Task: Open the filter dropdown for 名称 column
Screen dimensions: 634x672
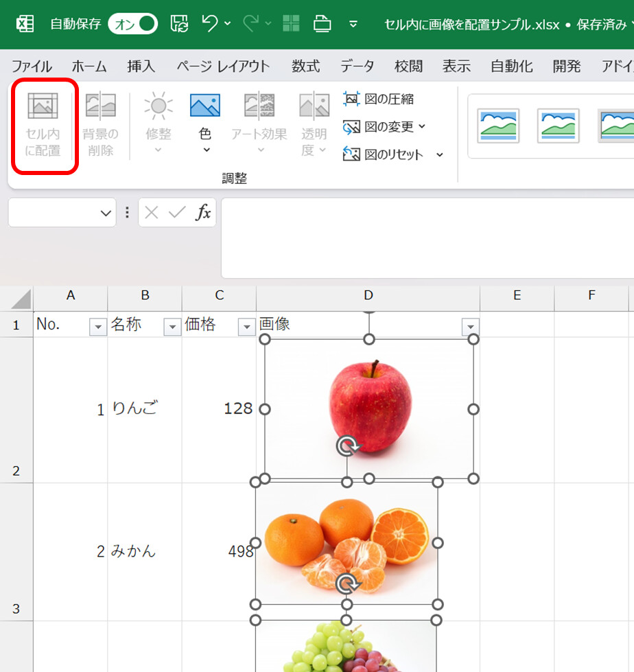Action: point(172,327)
